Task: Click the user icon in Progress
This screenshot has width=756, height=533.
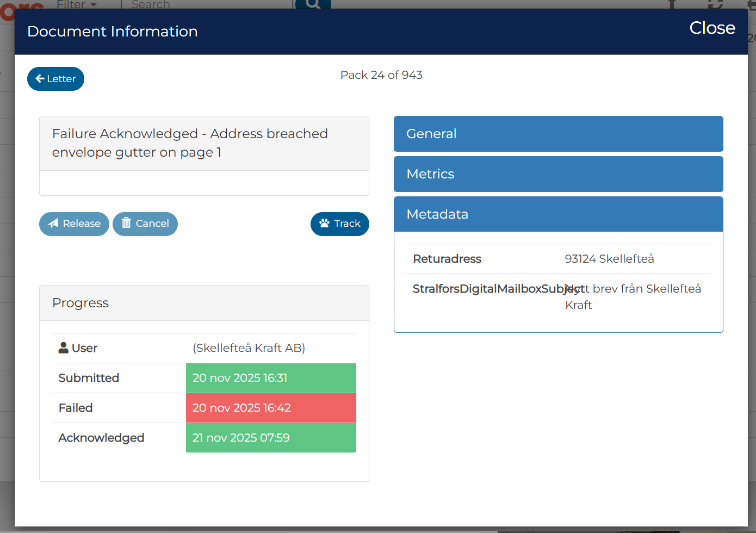Action: 64,348
